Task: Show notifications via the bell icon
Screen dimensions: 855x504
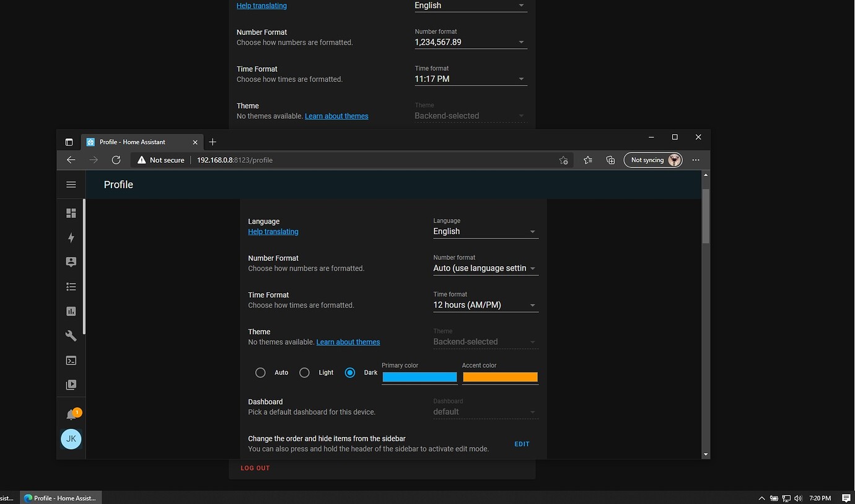Action: point(71,415)
